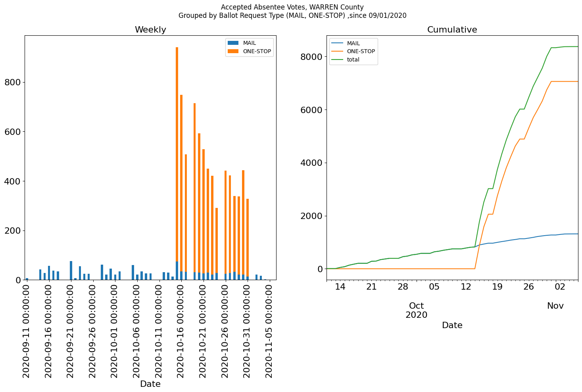Image resolution: width=582 pixels, height=392 pixels.
Task: Click the '2020-10-31 00:00:00' date label
Action: (x=248, y=331)
